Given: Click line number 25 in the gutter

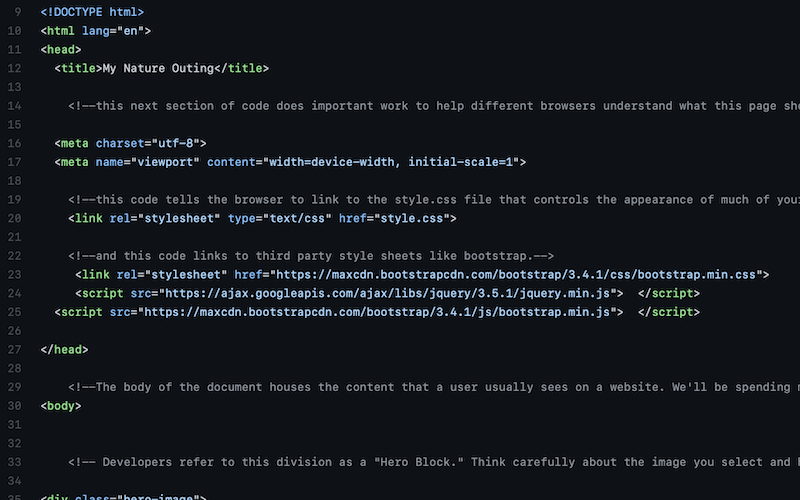Looking at the screenshot, I should coord(15,312).
